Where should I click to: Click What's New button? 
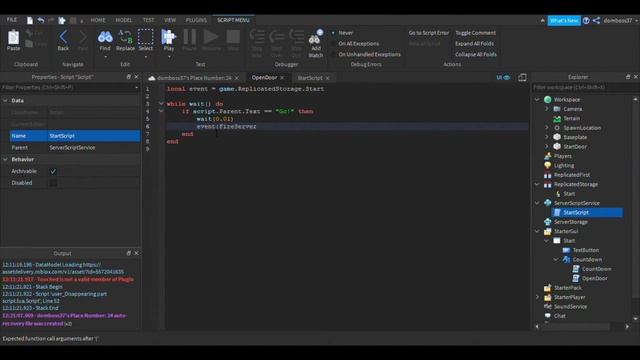pyautogui.click(x=564, y=20)
